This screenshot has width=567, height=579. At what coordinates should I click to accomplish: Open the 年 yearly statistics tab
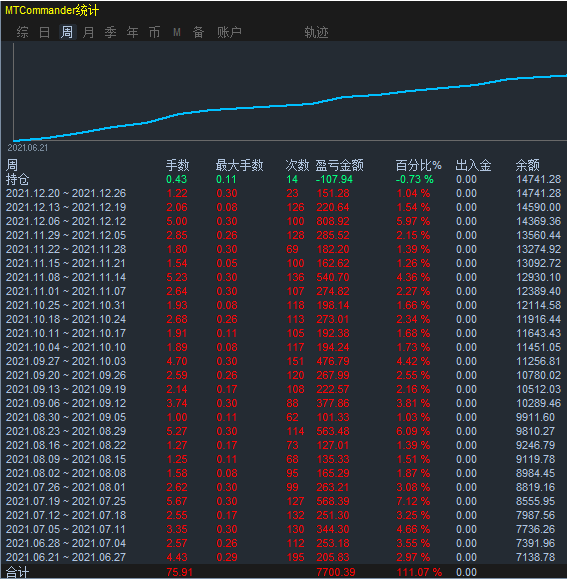tap(133, 32)
